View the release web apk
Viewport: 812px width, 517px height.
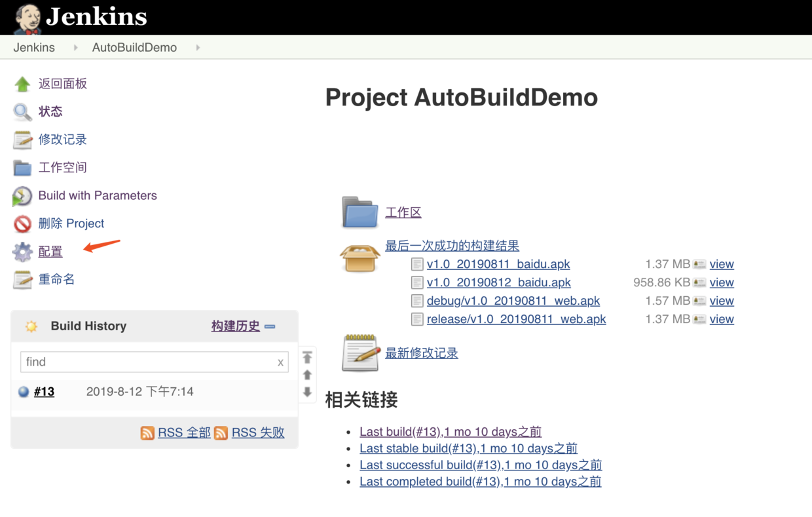[x=722, y=319]
